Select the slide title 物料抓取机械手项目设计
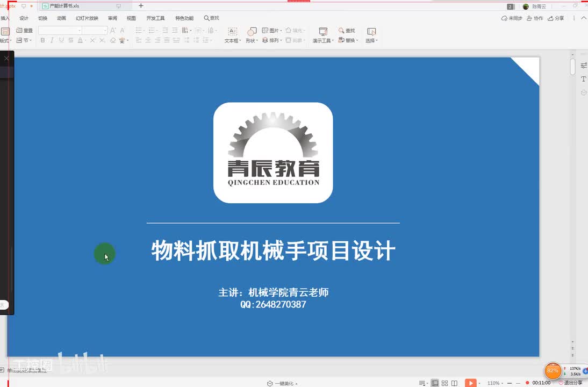 pyautogui.click(x=273, y=250)
